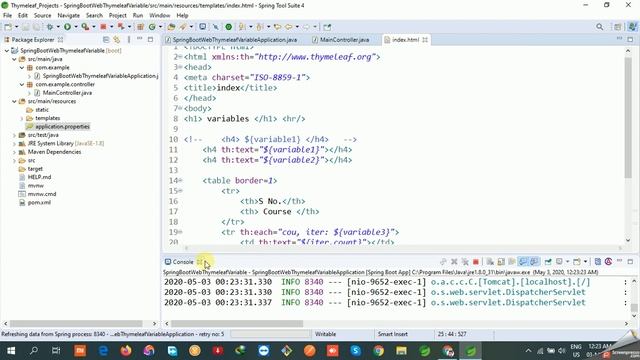This screenshot has height=360, width=640.
Task: Toggle Link with Editor in Package Explorer
Action: coord(117,40)
